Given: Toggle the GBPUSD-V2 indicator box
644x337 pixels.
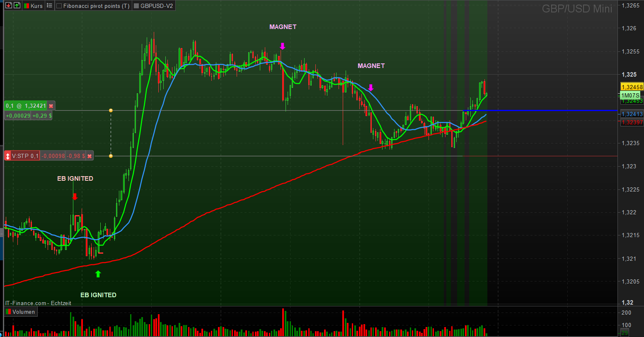Looking at the screenshot, I should click(x=136, y=6).
